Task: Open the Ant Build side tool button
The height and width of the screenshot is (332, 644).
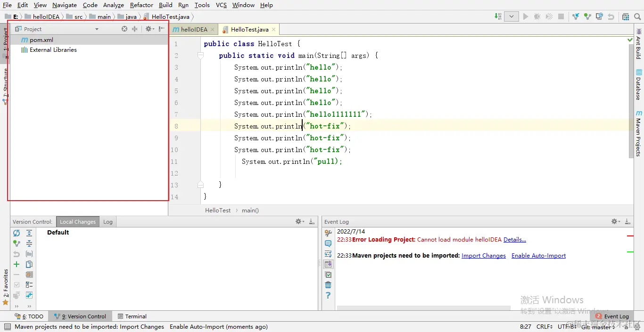Action: pos(639,43)
